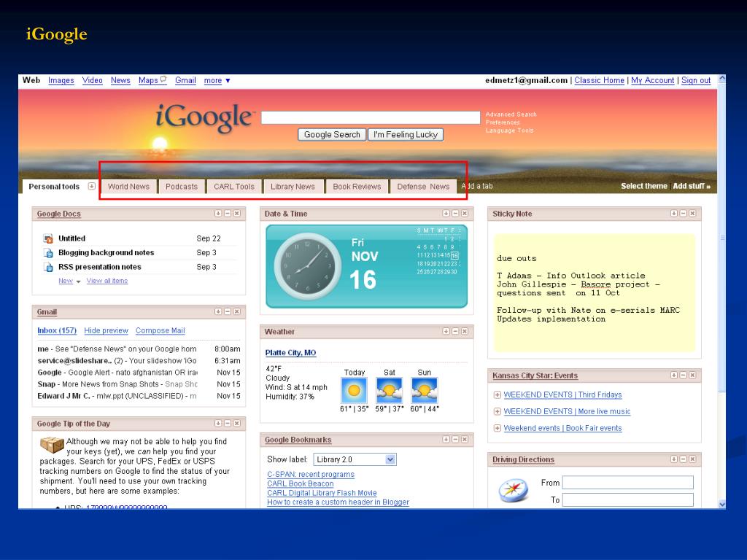This screenshot has width=747, height=560.
Task: Open the Gmail gadget menu arrow
Action: tap(218, 311)
